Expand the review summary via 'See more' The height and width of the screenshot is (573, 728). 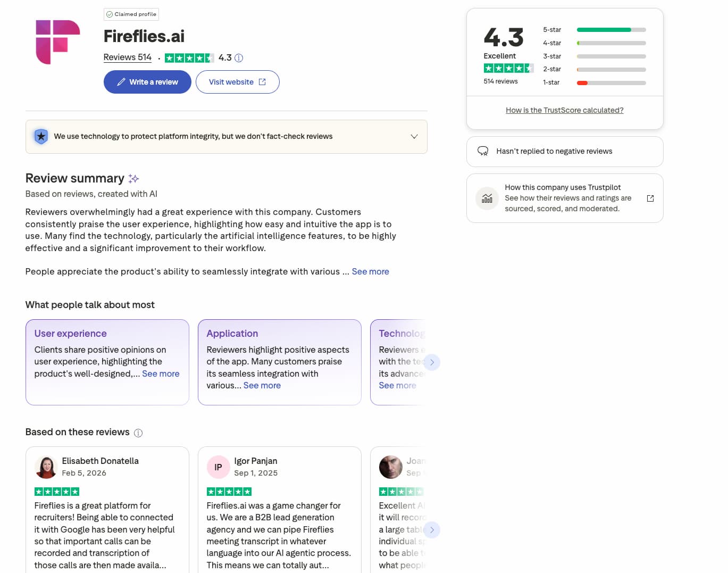tap(370, 271)
